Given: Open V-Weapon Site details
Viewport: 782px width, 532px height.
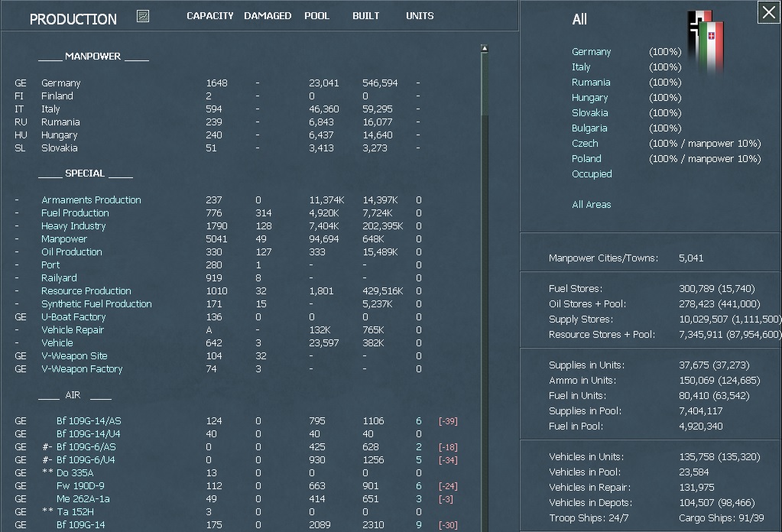Looking at the screenshot, I should click(x=74, y=355).
